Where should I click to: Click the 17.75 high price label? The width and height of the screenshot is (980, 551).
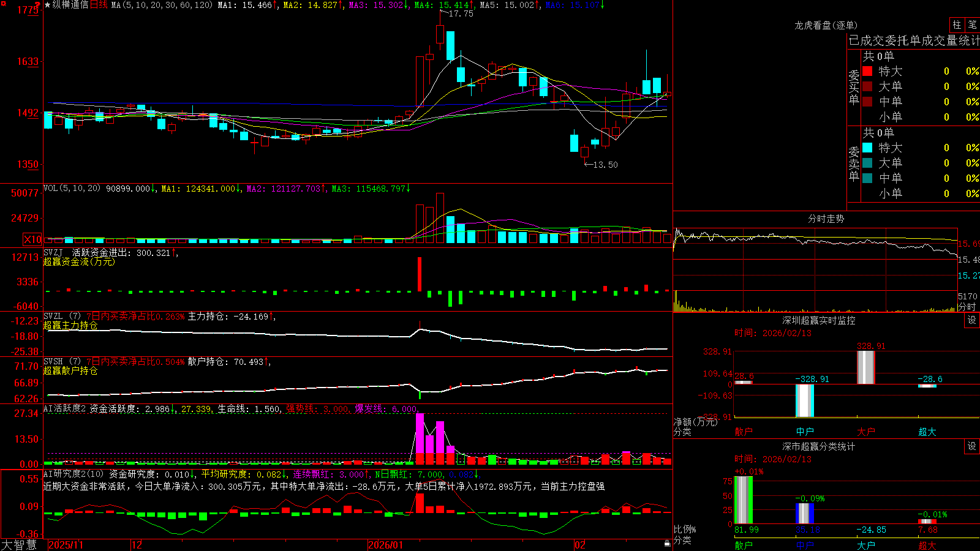tap(461, 13)
